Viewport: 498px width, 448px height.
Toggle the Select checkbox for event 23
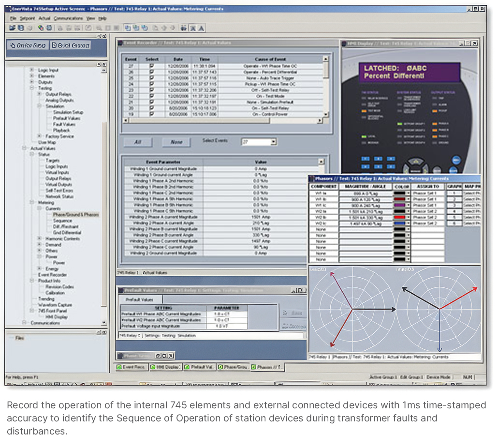(x=152, y=90)
